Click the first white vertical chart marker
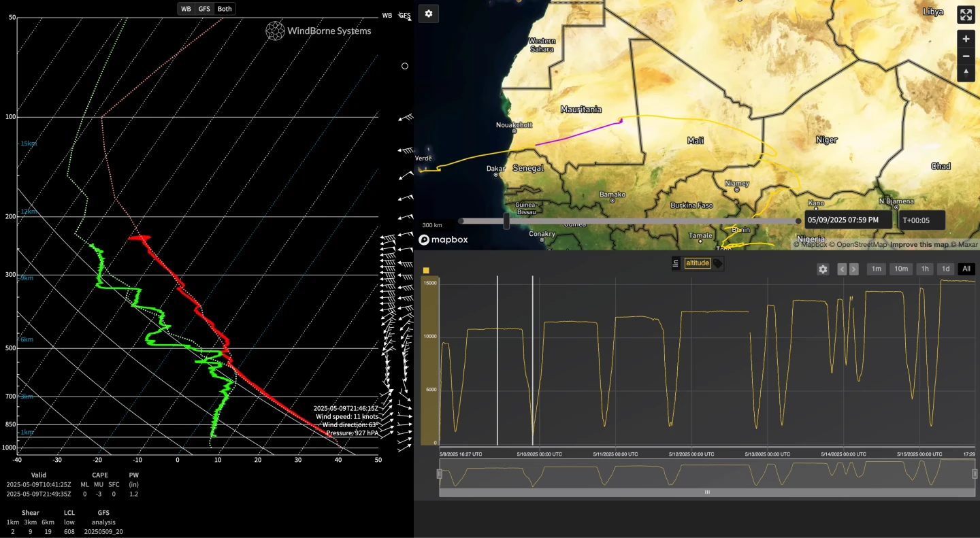Viewport: 980px width, 538px height. point(497,360)
